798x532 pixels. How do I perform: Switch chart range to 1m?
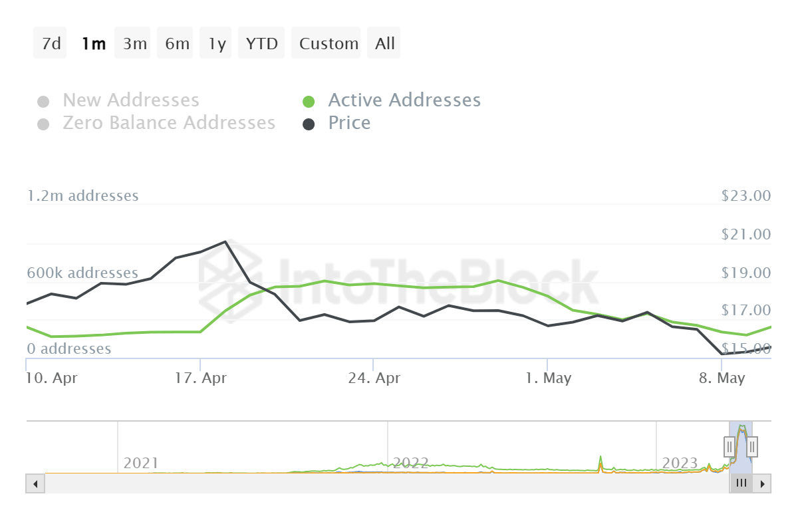pos(93,44)
